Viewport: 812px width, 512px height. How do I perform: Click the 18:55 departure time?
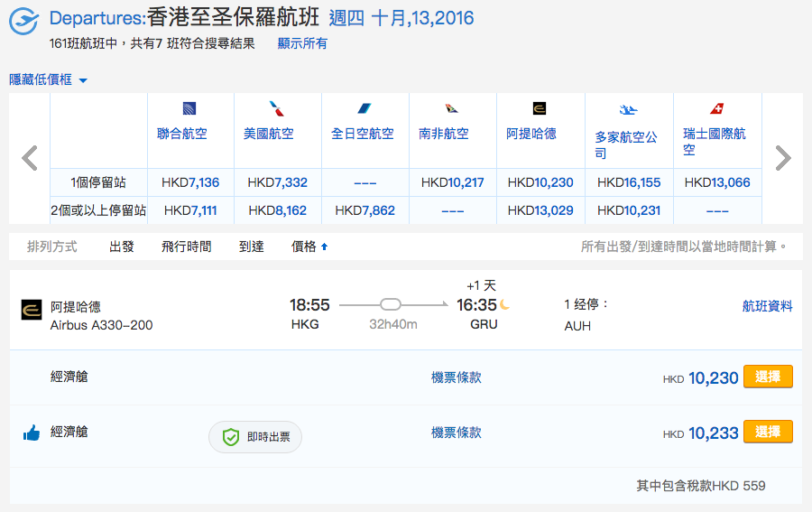click(x=309, y=304)
